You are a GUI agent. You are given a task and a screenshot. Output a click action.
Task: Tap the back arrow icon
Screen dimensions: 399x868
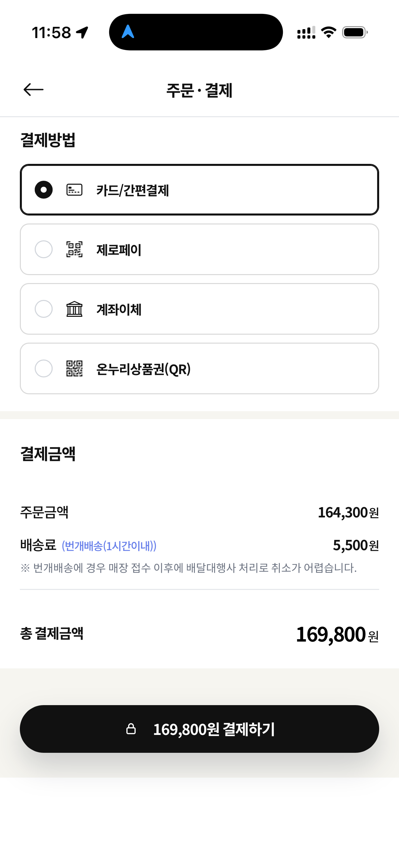click(x=33, y=90)
